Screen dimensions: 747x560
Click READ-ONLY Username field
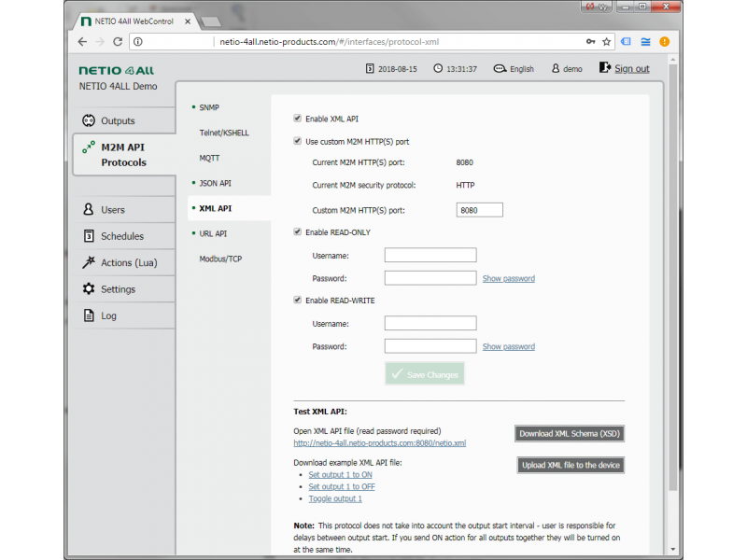pos(430,255)
